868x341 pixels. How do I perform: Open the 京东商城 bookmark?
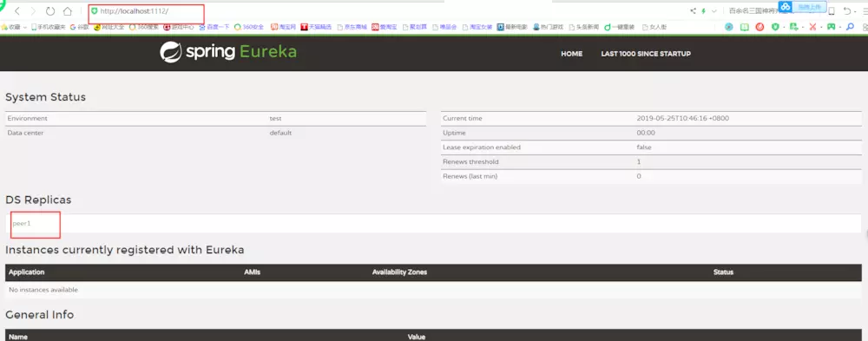point(352,27)
